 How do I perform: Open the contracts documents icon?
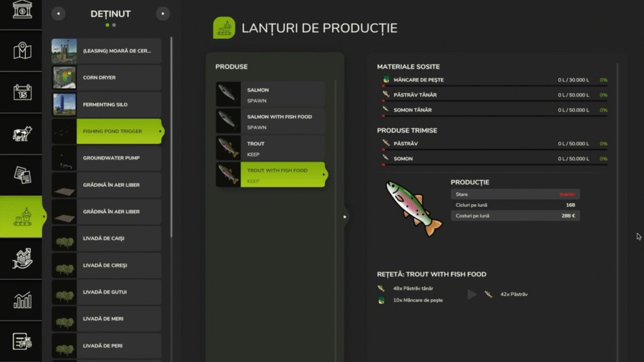[22, 175]
